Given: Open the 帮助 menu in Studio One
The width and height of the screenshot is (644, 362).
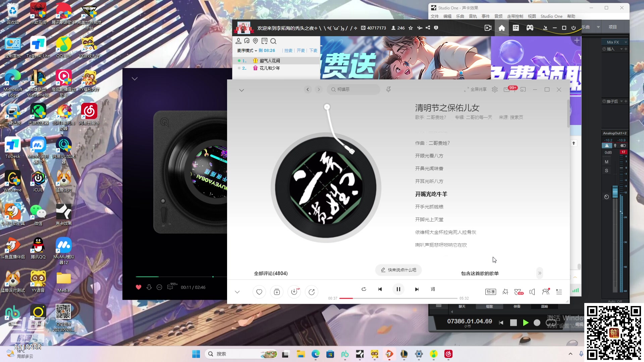Looking at the screenshot, I should [x=571, y=16].
